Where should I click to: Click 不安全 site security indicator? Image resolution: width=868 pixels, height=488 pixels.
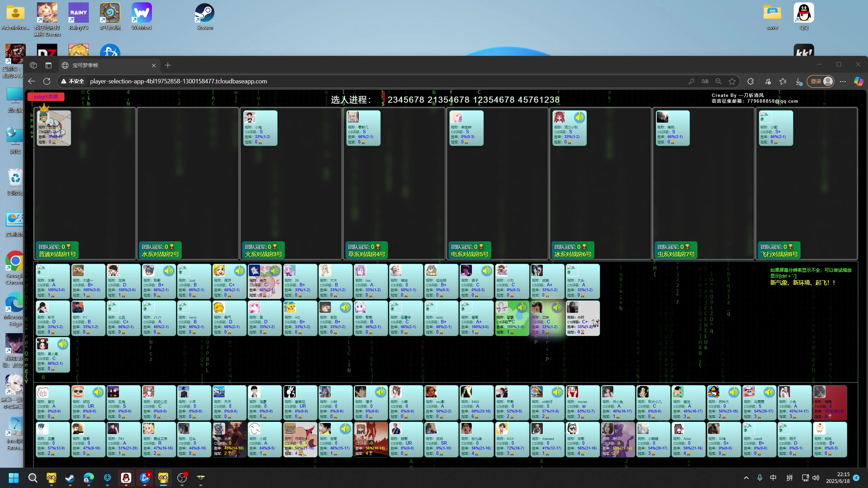pyautogui.click(x=72, y=81)
